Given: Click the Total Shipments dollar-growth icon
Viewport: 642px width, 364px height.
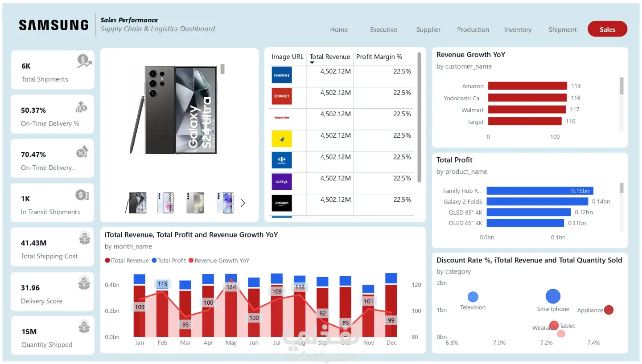Looking at the screenshot, I should (84, 61).
